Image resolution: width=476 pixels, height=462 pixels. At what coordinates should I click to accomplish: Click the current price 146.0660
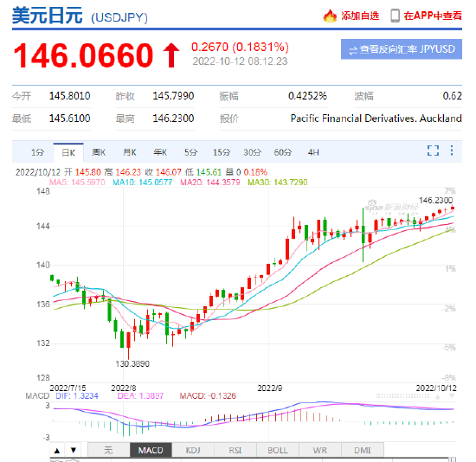83,55
